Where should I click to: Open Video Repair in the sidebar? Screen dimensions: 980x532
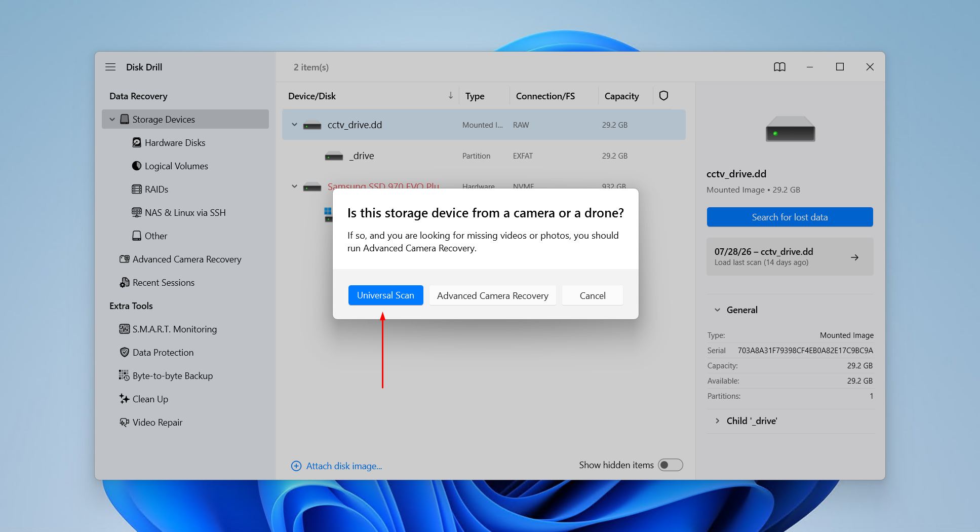(157, 422)
